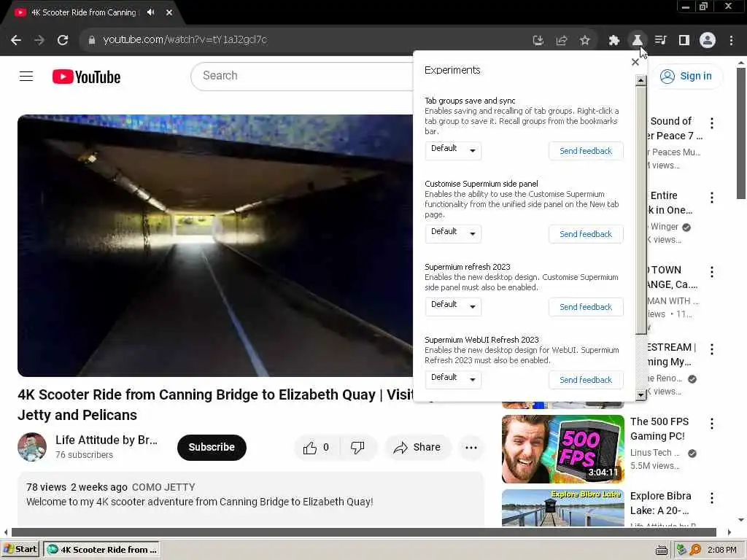Click the forward navigation arrow
The width and height of the screenshot is (747, 560).
click(x=39, y=40)
